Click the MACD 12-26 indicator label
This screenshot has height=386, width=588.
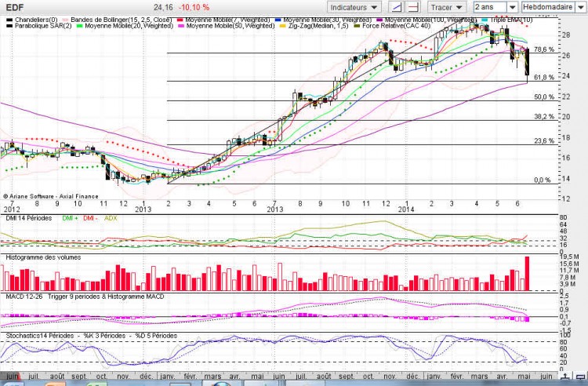pos(24,297)
